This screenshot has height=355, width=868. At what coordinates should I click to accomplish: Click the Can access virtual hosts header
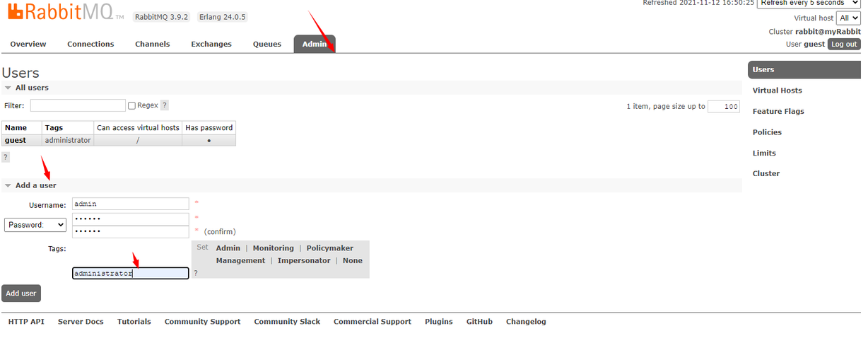tap(138, 128)
